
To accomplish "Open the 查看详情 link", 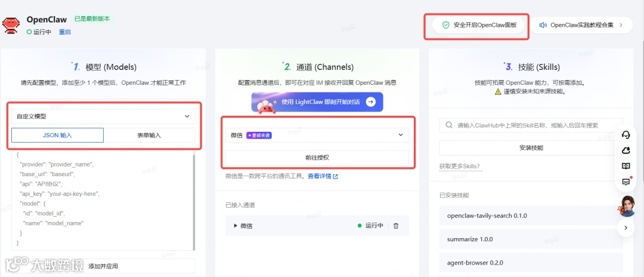I will click(x=319, y=176).
